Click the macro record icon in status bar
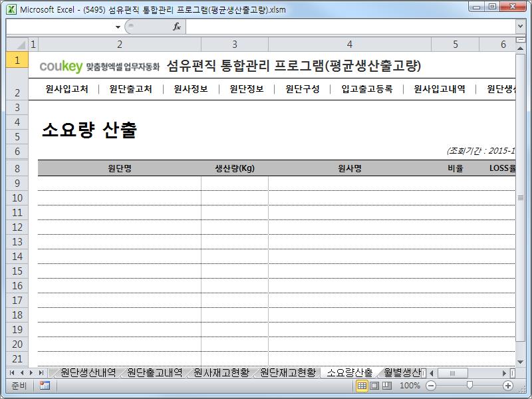The height and width of the screenshot is (399, 532). pos(45,386)
